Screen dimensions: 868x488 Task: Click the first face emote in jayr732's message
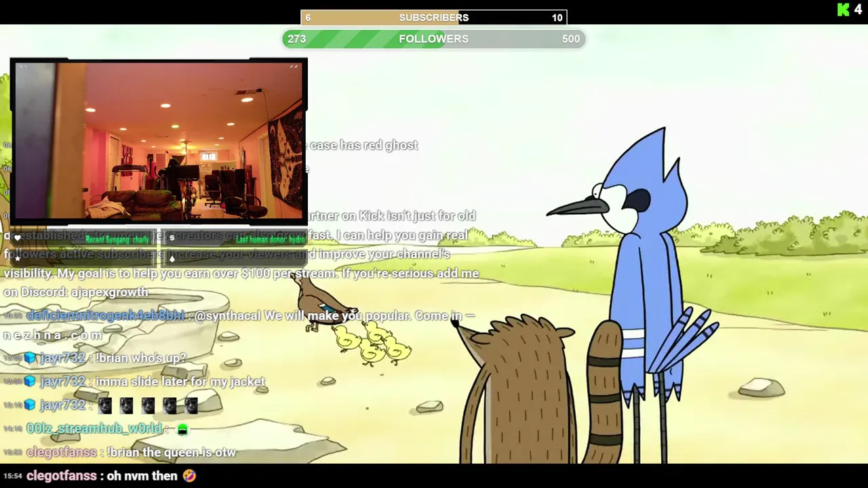[x=104, y=405]
